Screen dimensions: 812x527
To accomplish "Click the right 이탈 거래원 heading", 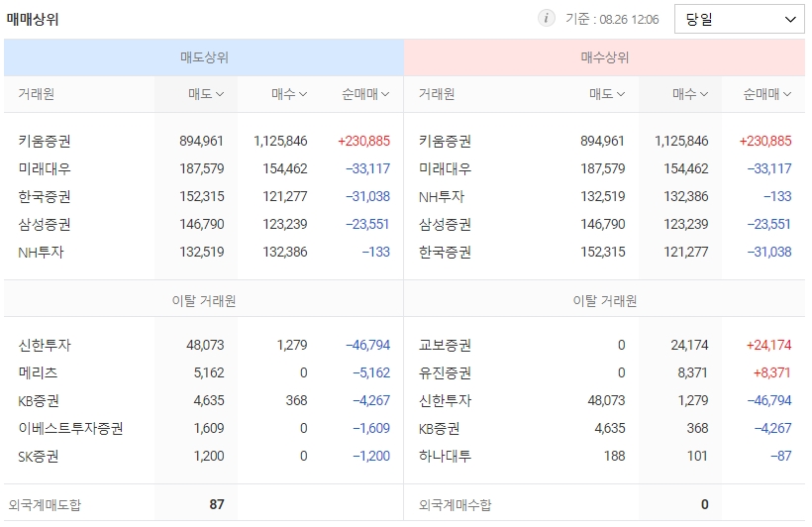I will (604, 301).
